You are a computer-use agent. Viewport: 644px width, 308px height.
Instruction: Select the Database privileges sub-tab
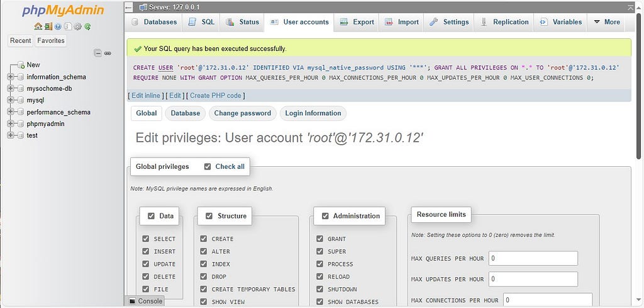point(186,113)
